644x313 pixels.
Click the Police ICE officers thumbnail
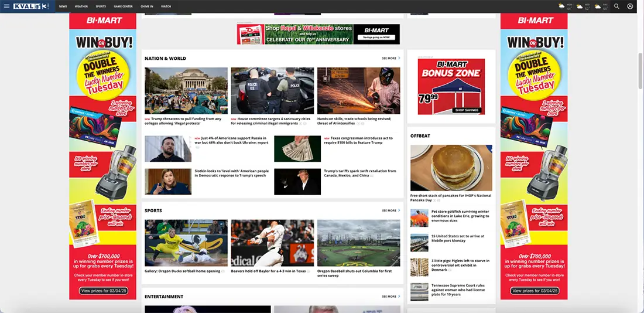pos(272,90)
